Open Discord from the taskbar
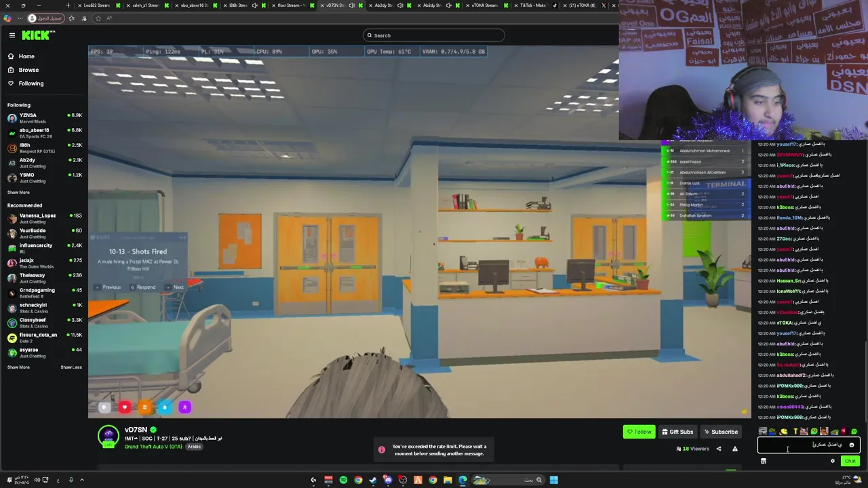The height and width of the screenshot is (488, 868). coord(388,481)
